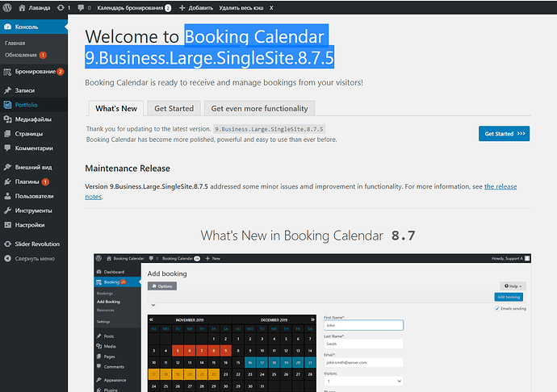This screenshot has height=392, width=557.
Task: Click Welcome to Booking Calendar heading
Action: click(210, 47)
